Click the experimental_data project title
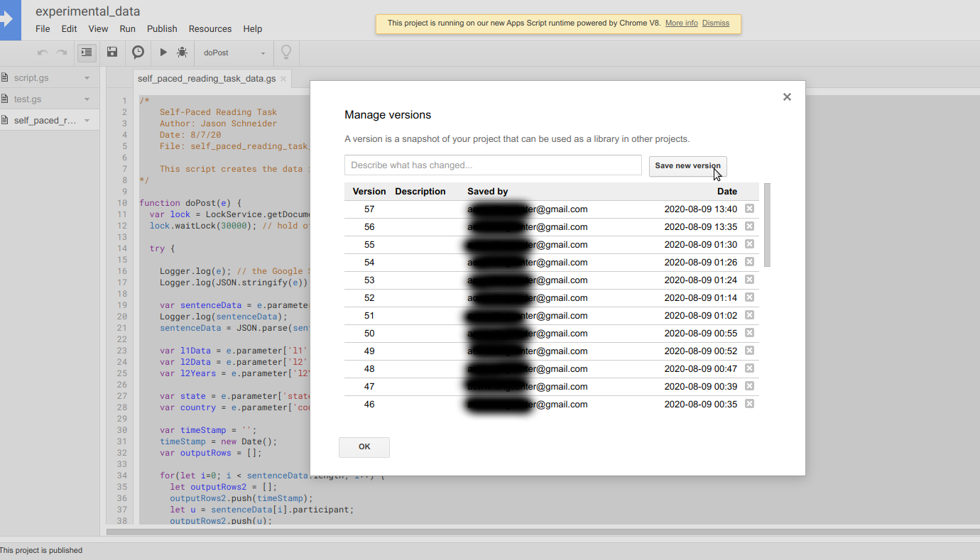 (x=88, y=11)
